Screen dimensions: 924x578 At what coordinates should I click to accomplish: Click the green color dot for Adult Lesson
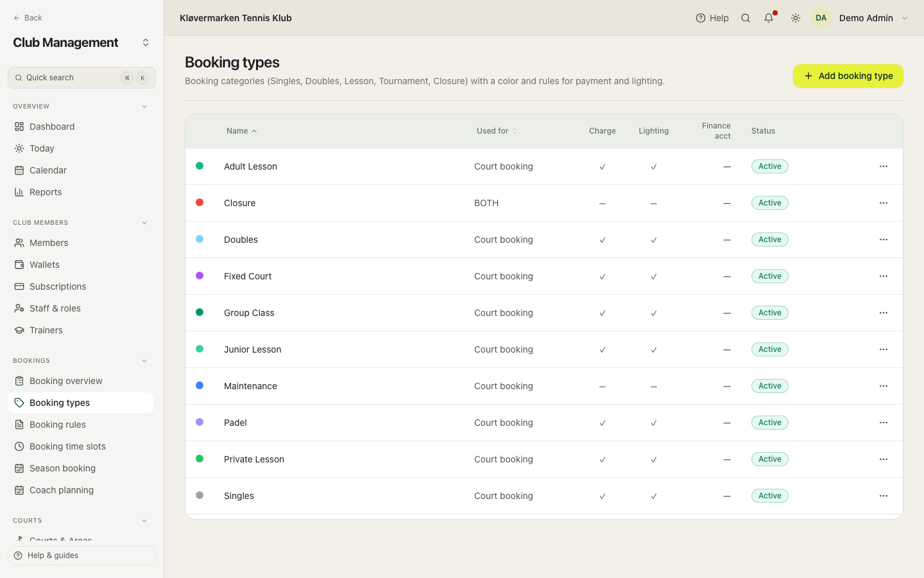pyautogui.click(x=200, y=166)
